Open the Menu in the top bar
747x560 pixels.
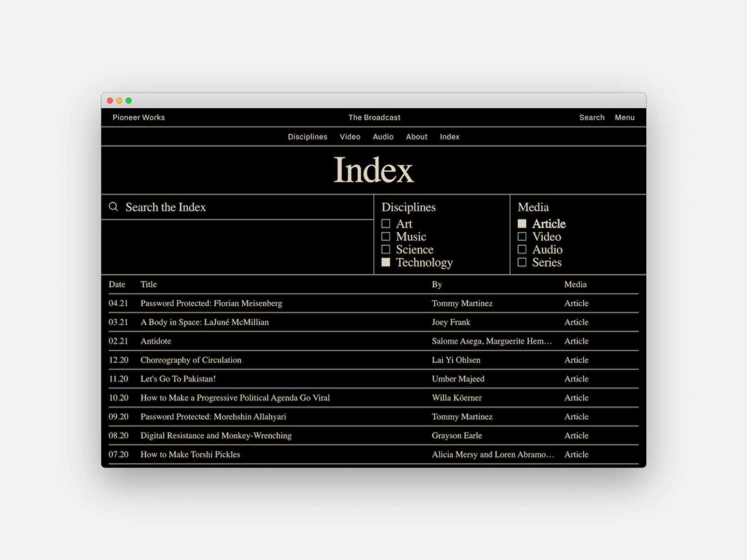[x=625, y=118]
